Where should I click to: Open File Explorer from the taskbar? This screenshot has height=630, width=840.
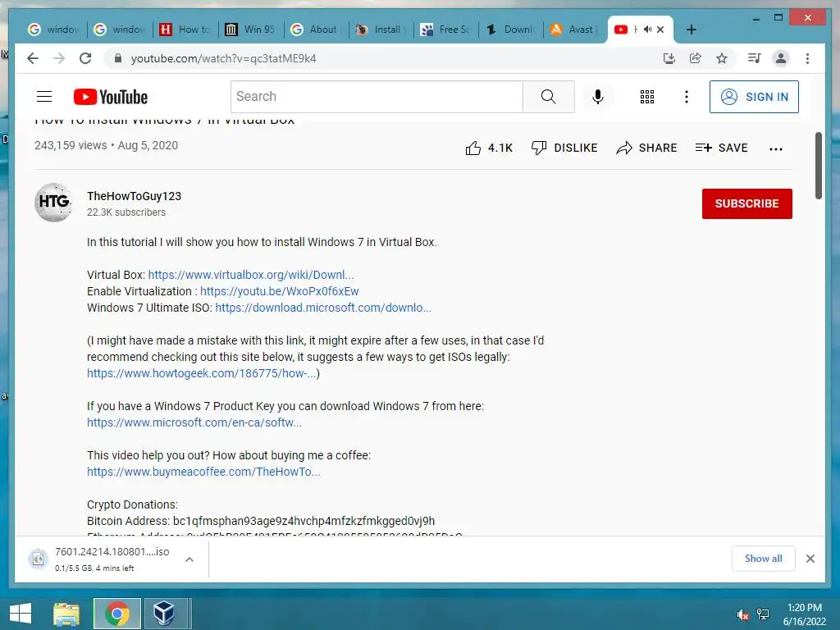click(x=66, y=614)
